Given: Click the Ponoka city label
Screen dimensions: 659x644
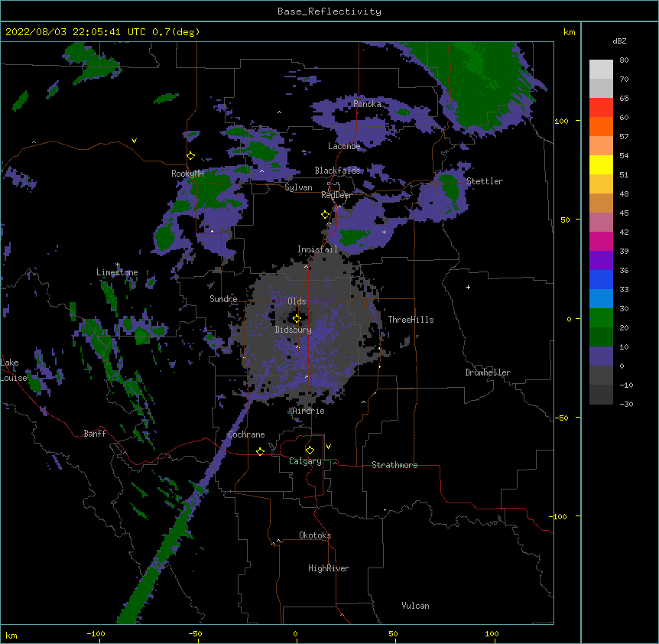Looking at the screenshot, I should click(x=367, y=104).
